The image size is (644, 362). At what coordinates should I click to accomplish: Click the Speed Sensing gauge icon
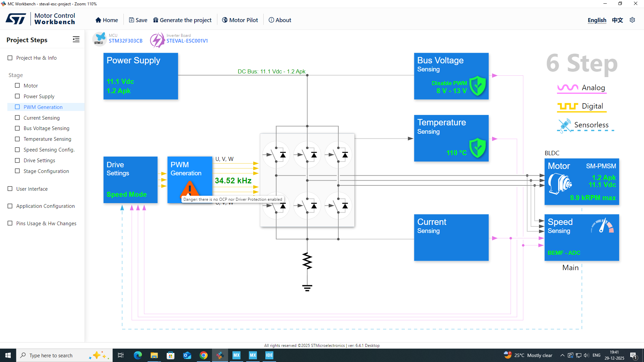point(602,226)
